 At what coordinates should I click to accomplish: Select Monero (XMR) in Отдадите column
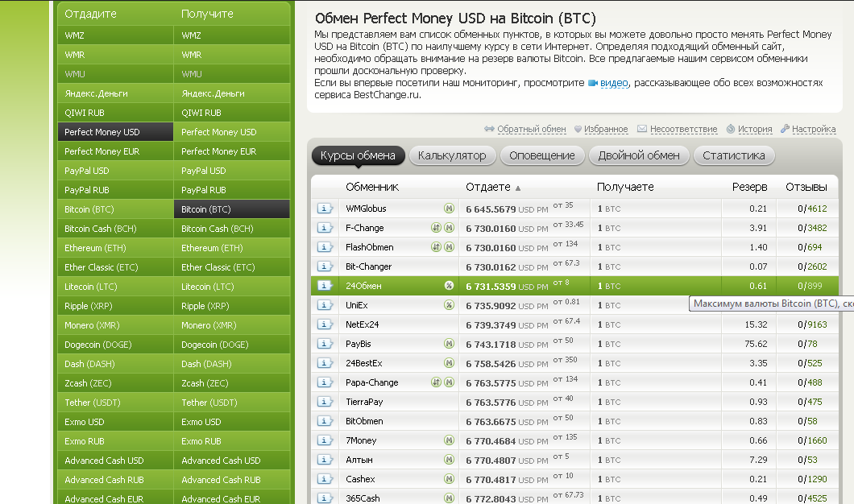(x=115, y=325)
